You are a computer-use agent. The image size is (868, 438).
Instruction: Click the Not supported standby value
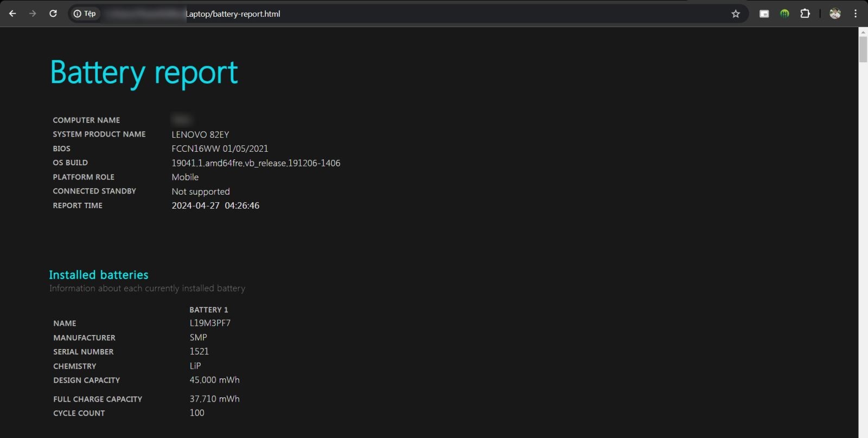(201, 191)
